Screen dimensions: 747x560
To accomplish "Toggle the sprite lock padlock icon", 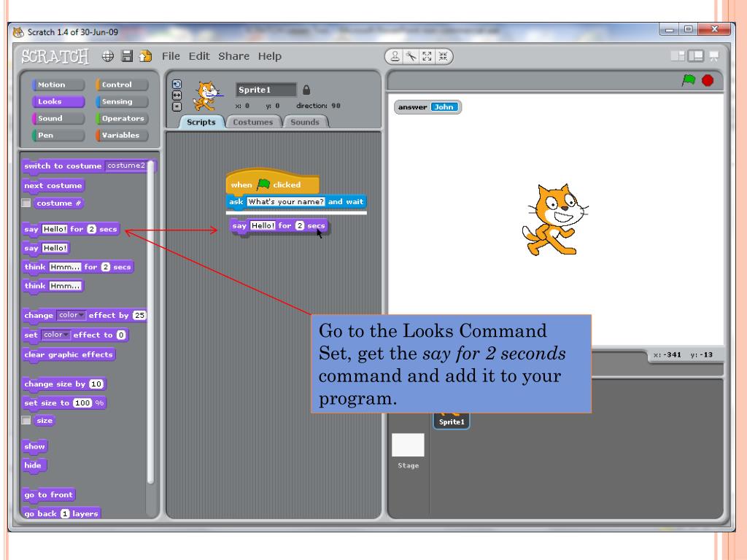I will (306, 90).
